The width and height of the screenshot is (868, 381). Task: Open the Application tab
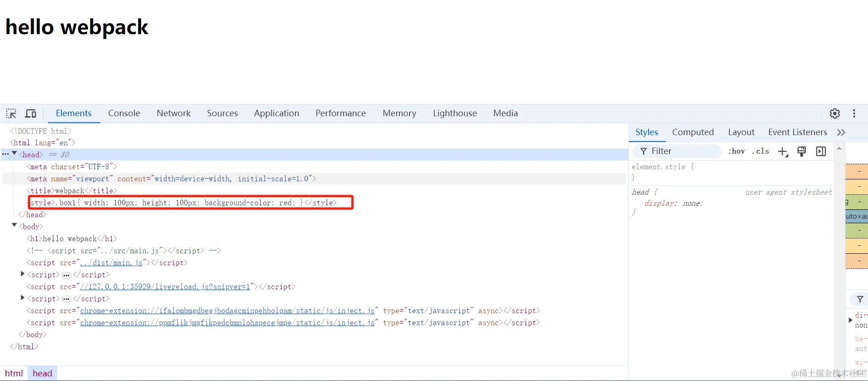tap(276, 113)
